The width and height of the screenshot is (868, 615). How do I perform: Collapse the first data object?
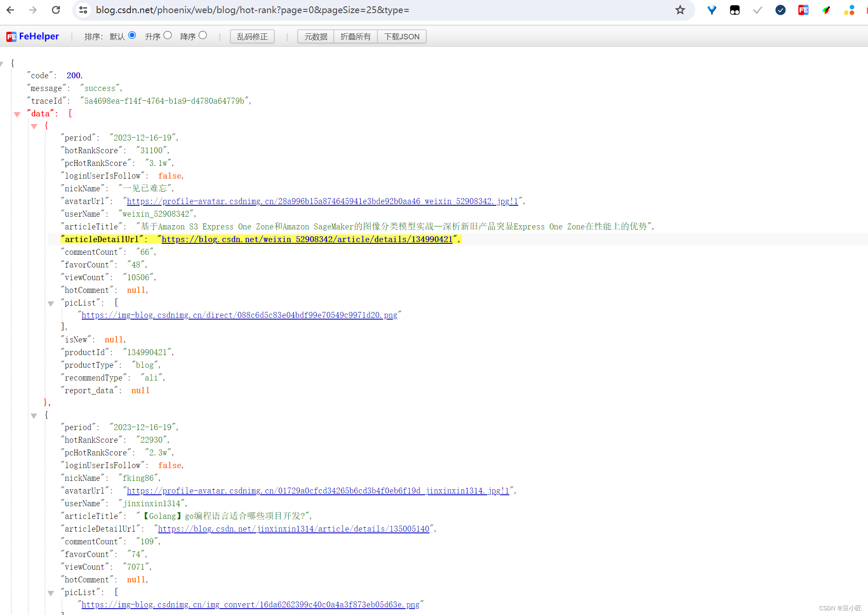coord(34,126)
